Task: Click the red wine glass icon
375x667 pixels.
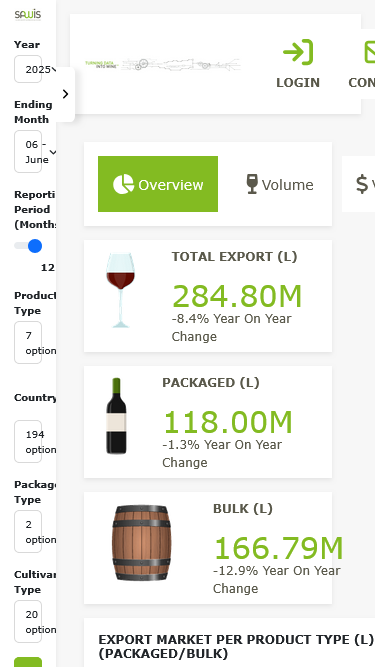Action: [120, 290]
